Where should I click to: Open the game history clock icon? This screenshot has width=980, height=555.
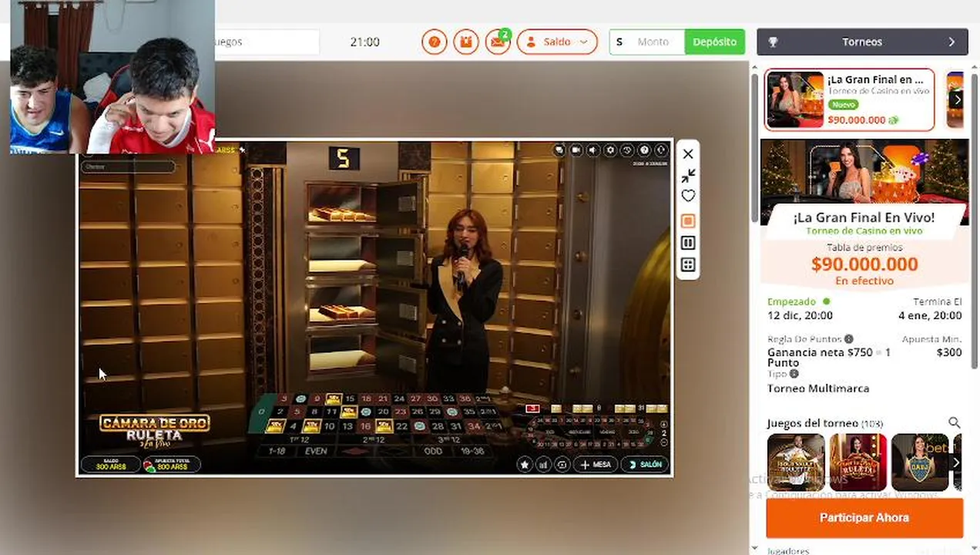(627, 150)
